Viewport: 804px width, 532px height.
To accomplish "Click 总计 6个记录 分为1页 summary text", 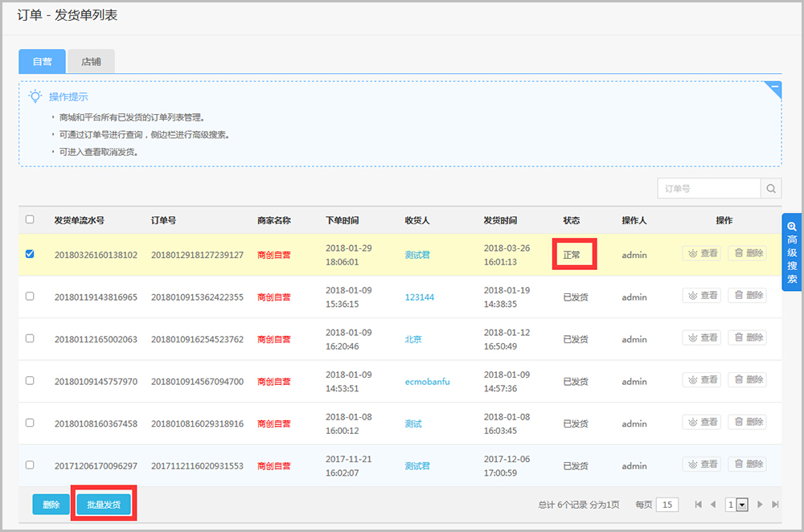I will click(x=579, y=505).
